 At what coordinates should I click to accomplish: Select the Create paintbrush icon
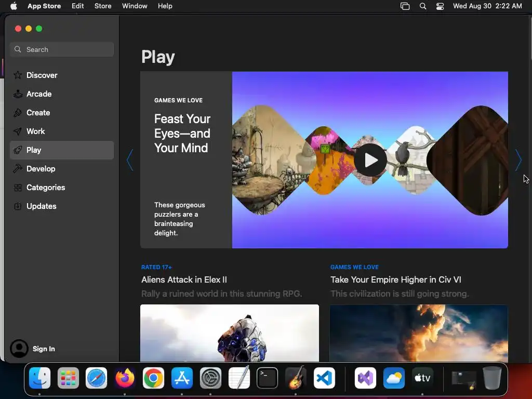click(18, 112)
